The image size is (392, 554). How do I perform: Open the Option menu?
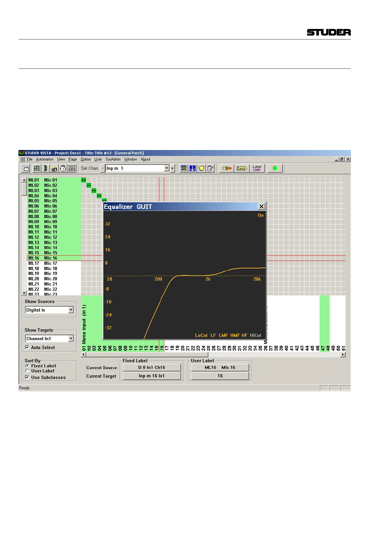pyautogui.click(x=86, y=159)
